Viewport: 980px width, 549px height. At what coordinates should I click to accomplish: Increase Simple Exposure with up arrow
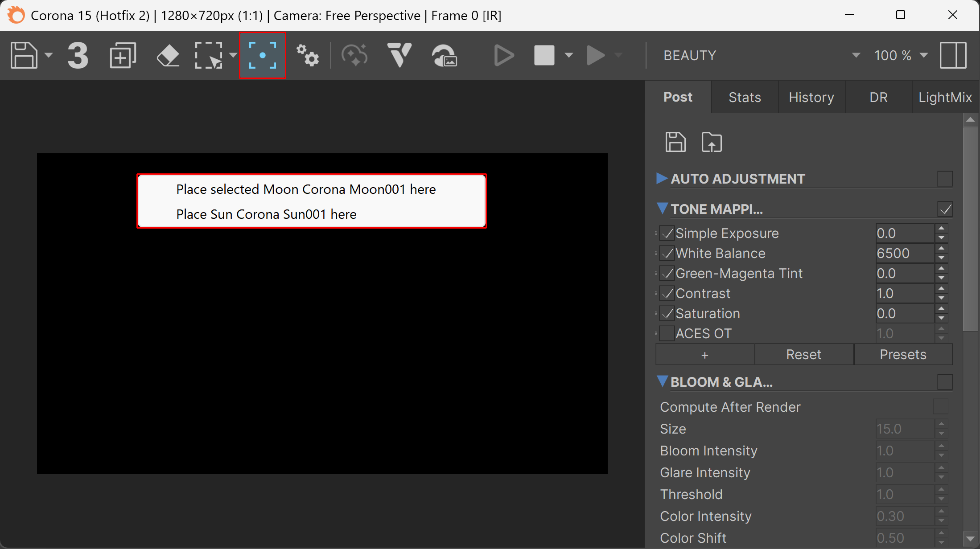pyautogui.click(x=941, y=228)
